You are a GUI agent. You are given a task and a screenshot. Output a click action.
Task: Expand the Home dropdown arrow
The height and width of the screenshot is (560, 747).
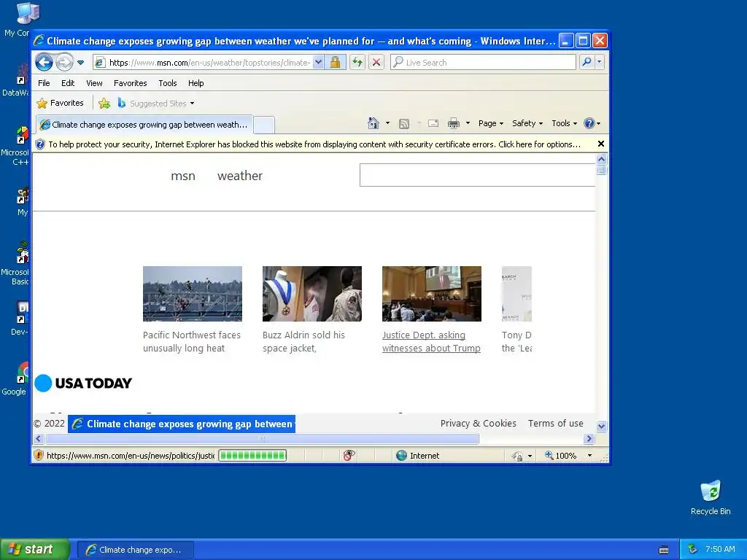pyautogui.click(x=388, y=123)
